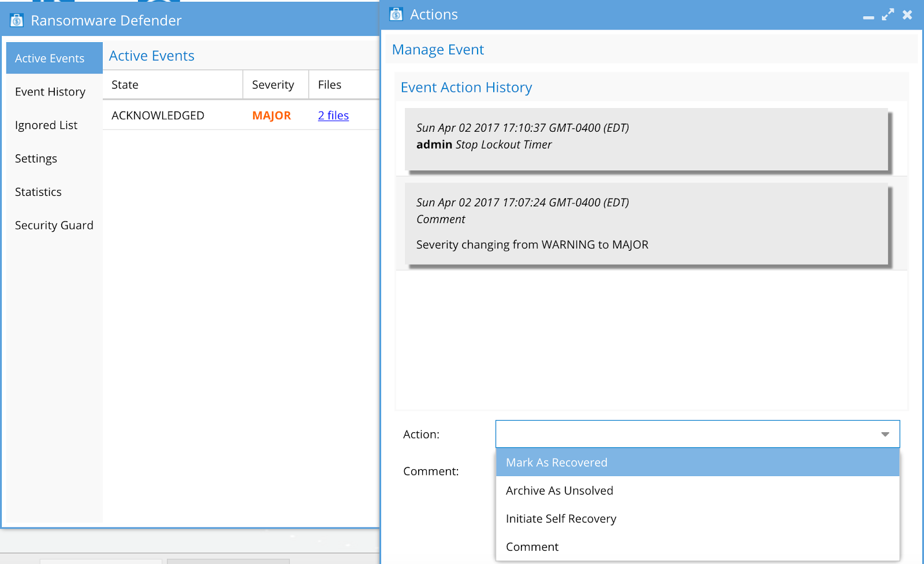
Task: Click the Action: field label
Action: click(x=421, y=435)
